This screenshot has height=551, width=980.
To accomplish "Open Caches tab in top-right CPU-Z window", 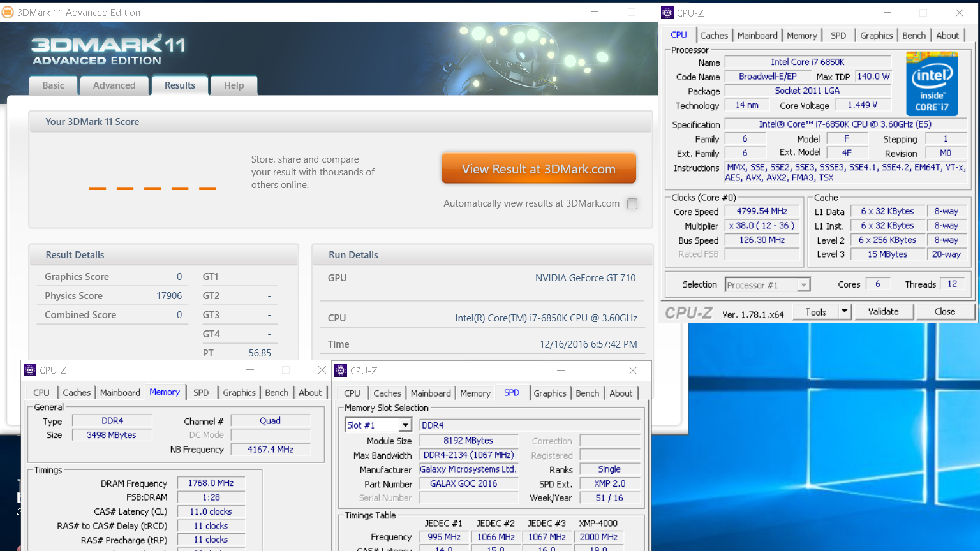I will 714,36.
